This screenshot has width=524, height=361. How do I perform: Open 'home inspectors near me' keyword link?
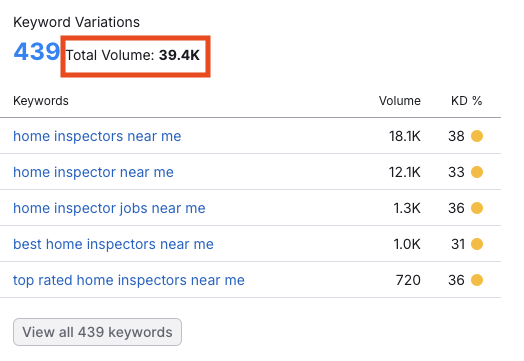[97, 136]
